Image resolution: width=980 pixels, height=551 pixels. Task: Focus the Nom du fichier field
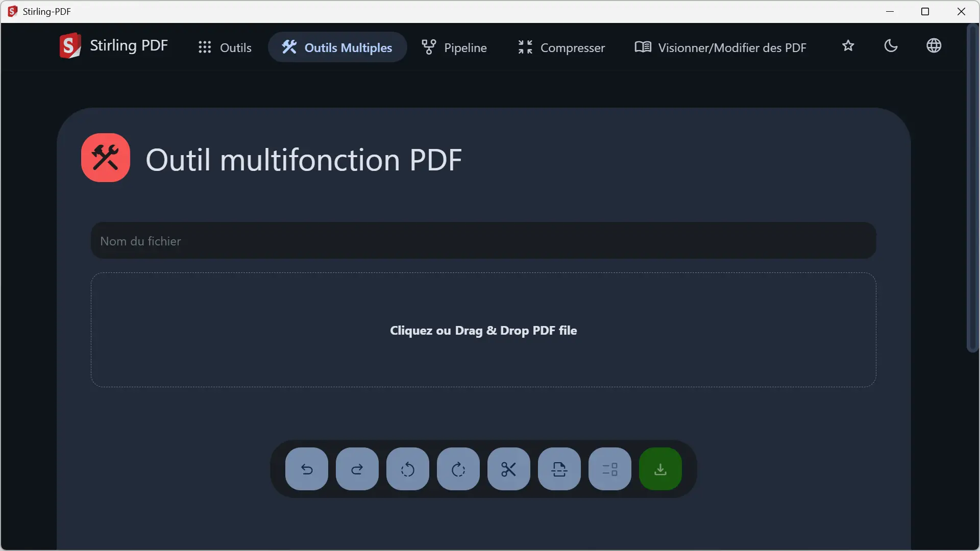(483, 240)
